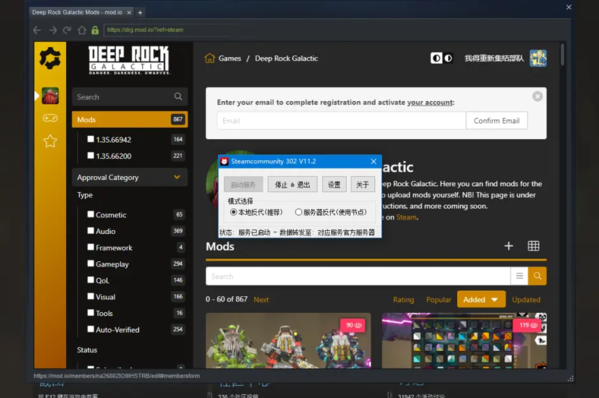Image resolution: width=599 pixels, height=398 pixels.
Task: Check the Gameplay type checkbox
Action: 91,263
